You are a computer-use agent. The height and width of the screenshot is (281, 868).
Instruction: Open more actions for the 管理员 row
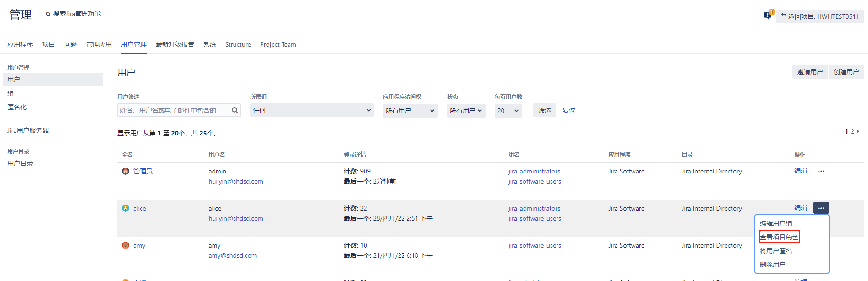821,171
